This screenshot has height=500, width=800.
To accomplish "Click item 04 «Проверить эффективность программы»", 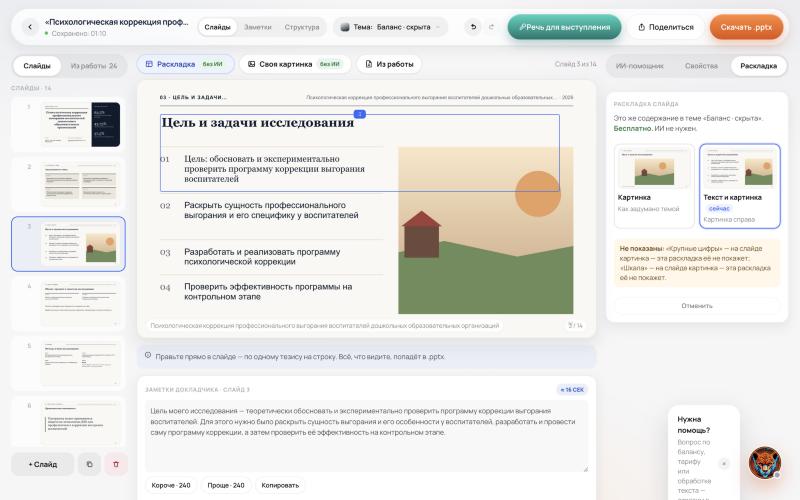I will coord(268,291).
